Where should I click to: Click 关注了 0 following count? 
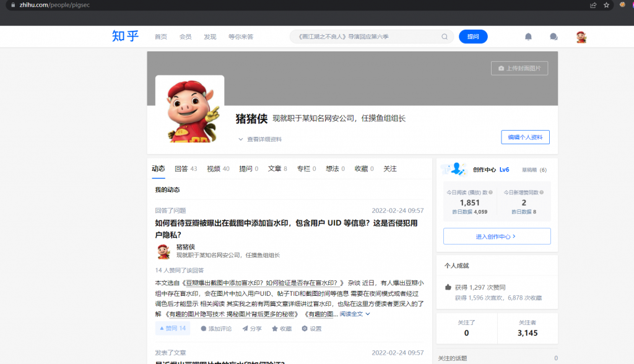(x=466, y=328)
